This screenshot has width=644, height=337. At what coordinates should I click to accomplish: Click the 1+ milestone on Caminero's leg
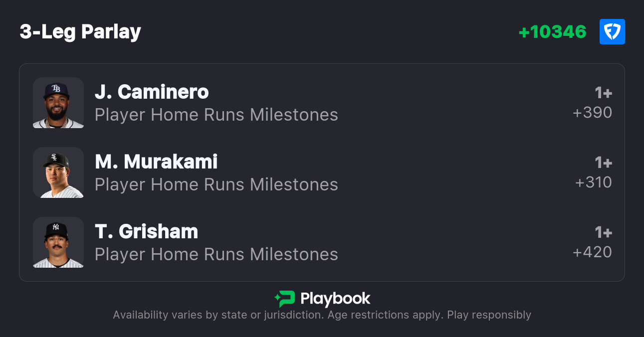[x=603, y=93]
